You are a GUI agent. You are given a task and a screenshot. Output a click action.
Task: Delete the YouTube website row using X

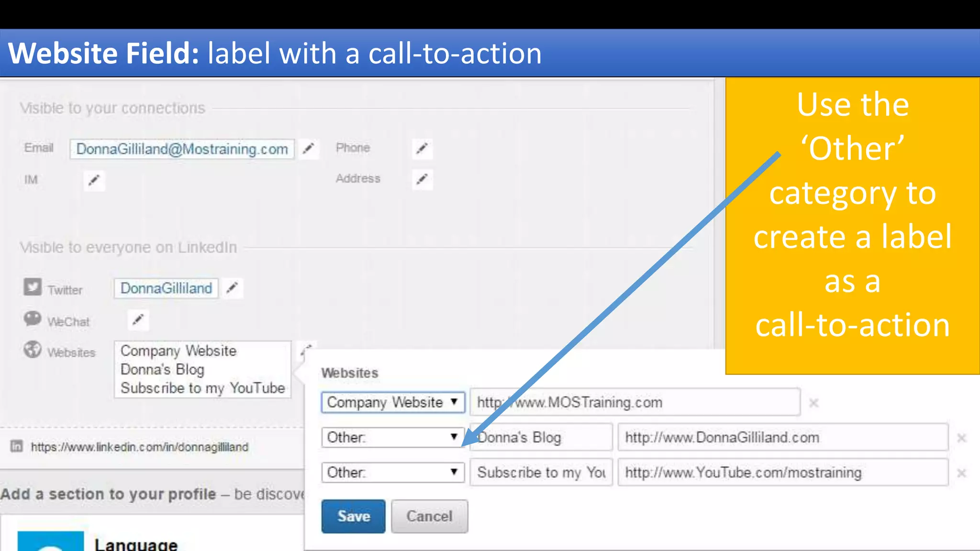coord(962,473)
